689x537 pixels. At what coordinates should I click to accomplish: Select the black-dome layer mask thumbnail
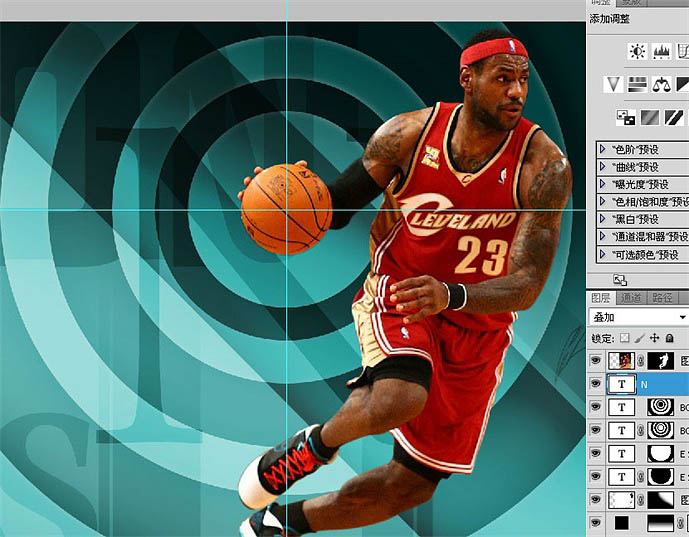click(661, 476)
